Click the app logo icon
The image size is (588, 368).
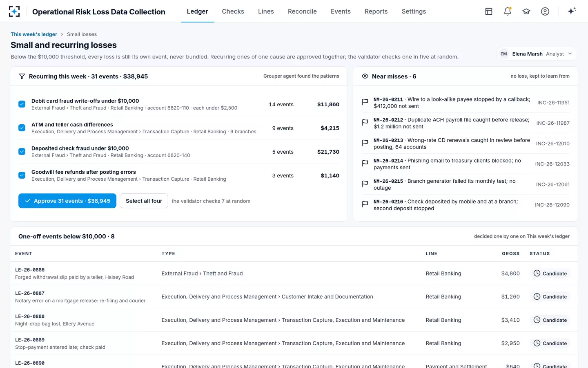tap(14, 11)
